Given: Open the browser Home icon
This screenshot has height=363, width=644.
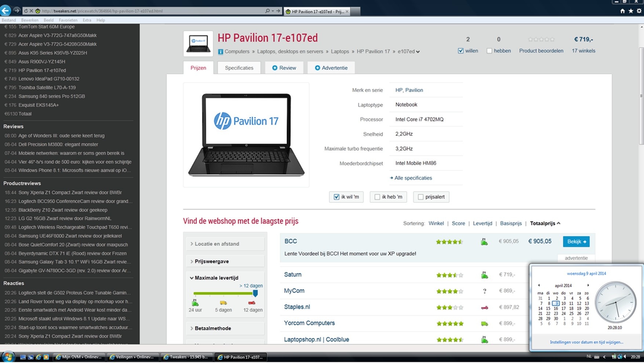Looking at the screenshot, I should coord(623,11).
